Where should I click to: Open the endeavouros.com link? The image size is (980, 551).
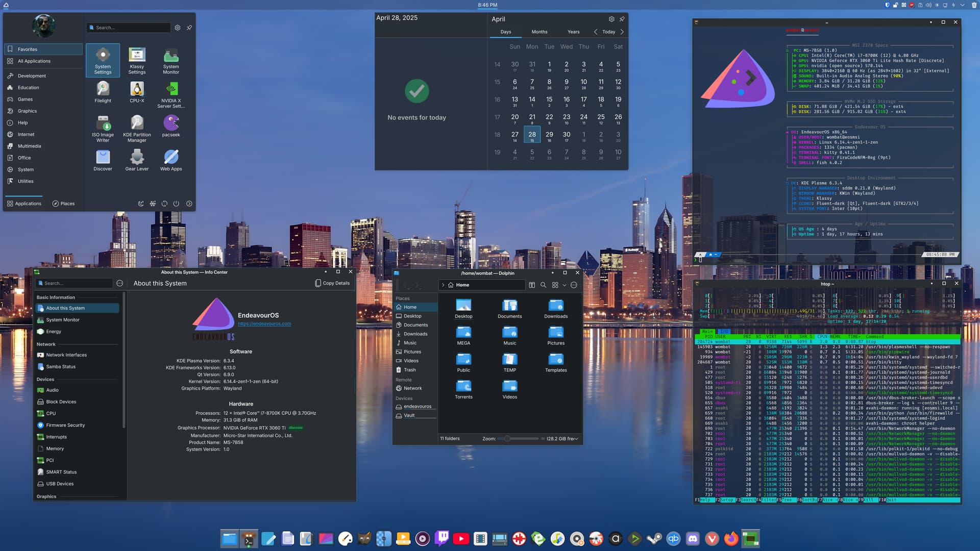[264, 323]
